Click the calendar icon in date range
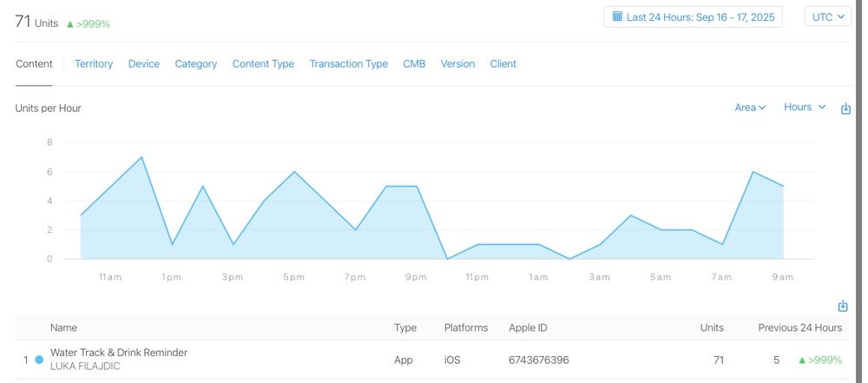This screenshot has width=868, height=383. click(617, 17)
